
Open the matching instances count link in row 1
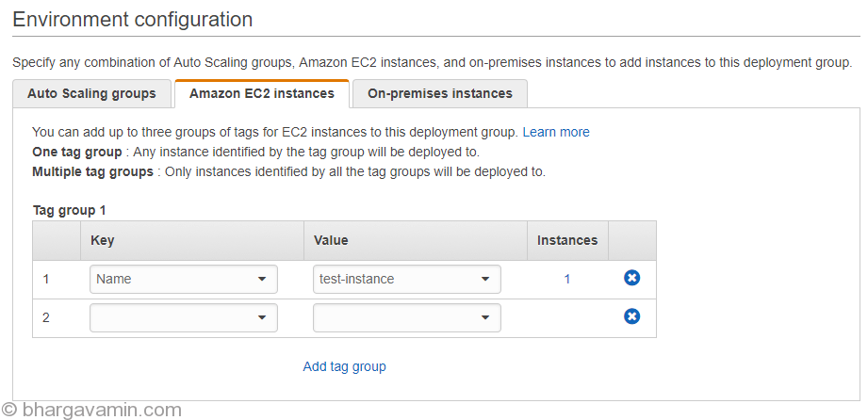[x=567, y=279]
